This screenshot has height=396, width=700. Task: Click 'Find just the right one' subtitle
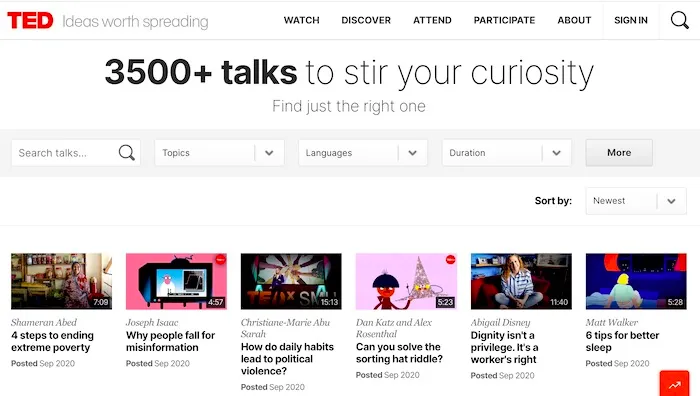point(349,106)
